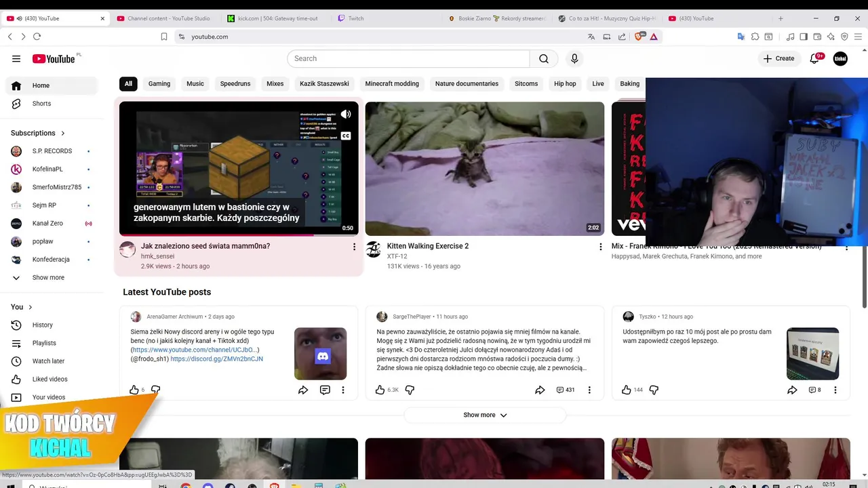The height and width of the screenshot is (488, 868).
Task: Open the 431 comments on SargeThePlayer post
Action: [x=566, y=390]
